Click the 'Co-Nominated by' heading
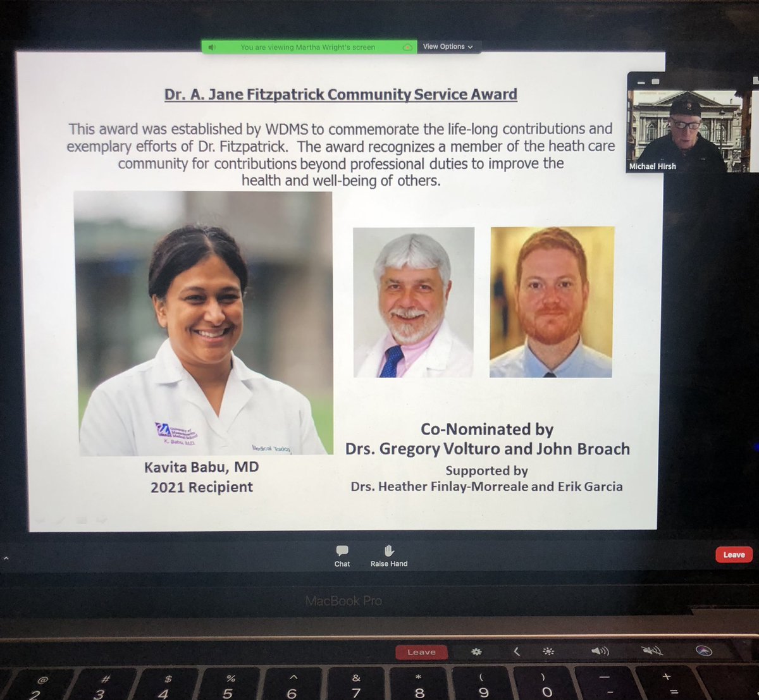 pos(487,429)
